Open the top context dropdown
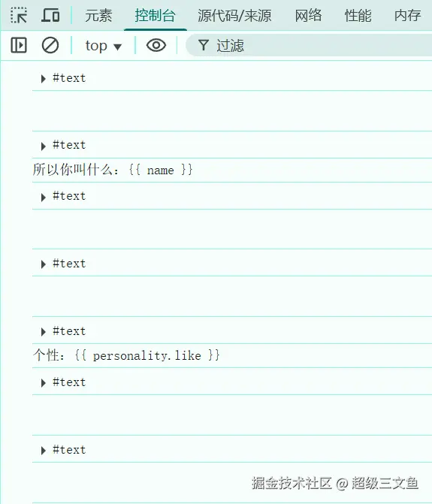 [x=103, y=45]
